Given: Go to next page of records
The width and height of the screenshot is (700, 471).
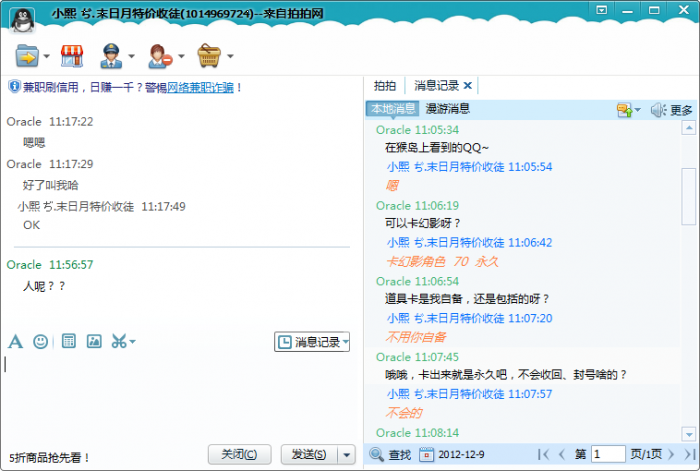Looking at the screenshot, I should pyautogui.click(x=671, y=454).
